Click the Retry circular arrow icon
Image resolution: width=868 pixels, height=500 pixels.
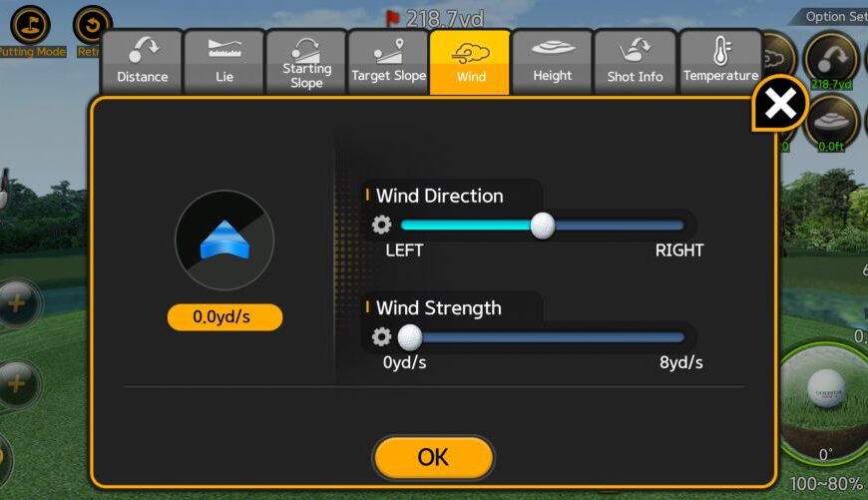click(93, 25)
